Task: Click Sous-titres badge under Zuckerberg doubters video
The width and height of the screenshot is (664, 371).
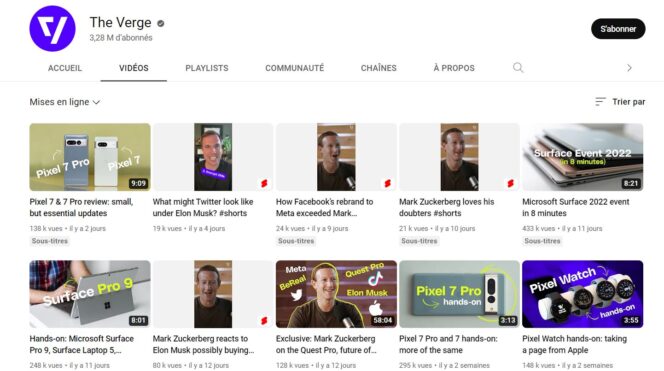Action: (x=419, y=241)
